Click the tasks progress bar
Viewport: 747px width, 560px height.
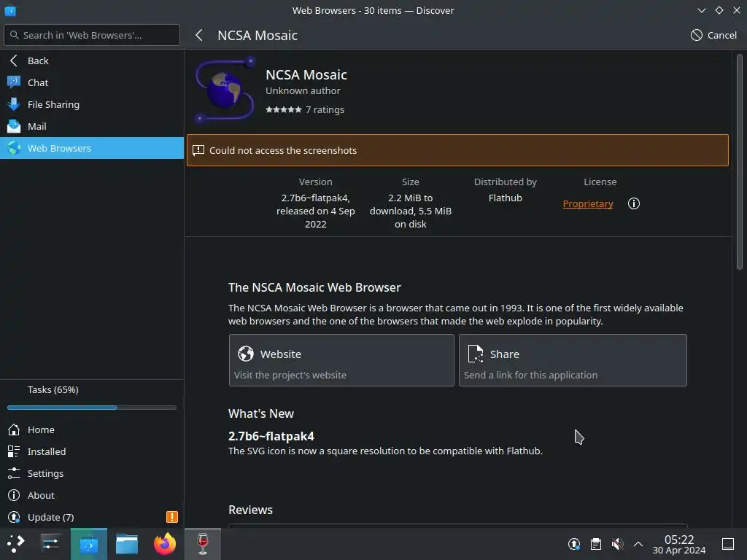(x=92, y=408)
